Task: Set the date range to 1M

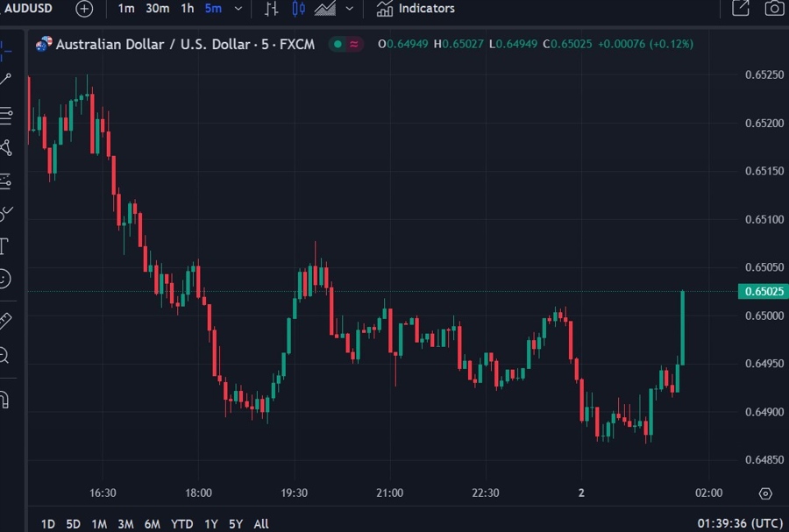Action: point(99,524)
